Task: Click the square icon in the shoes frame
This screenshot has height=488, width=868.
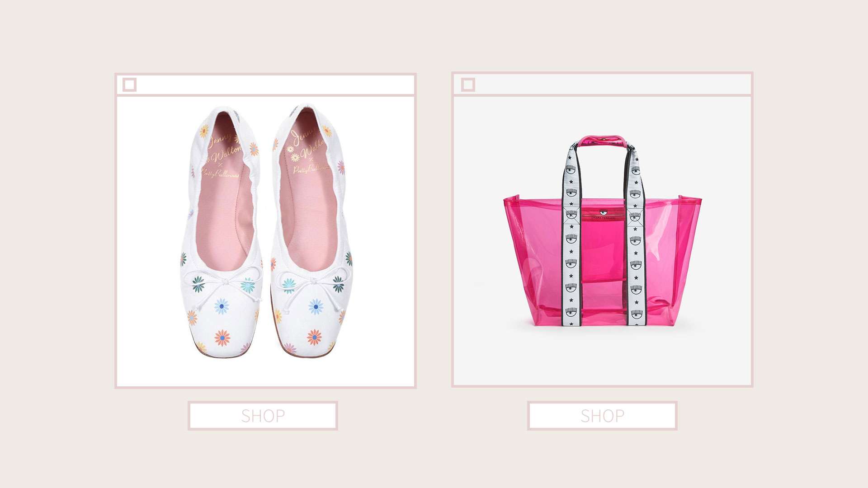Action: (x=130, y=84)
